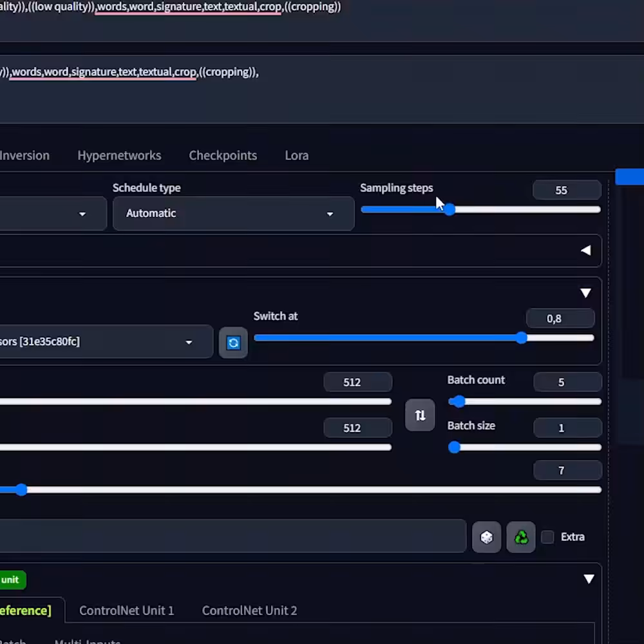The width and height of the screenshot is (644, 644).
Task: Click the Batch count label
Action: click(476, 380)
